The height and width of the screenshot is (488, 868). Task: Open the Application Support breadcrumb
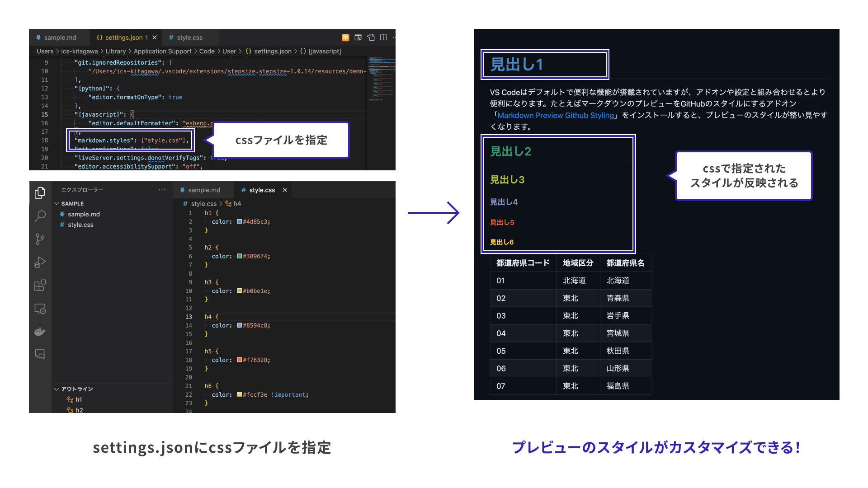(x=162, y=51)
